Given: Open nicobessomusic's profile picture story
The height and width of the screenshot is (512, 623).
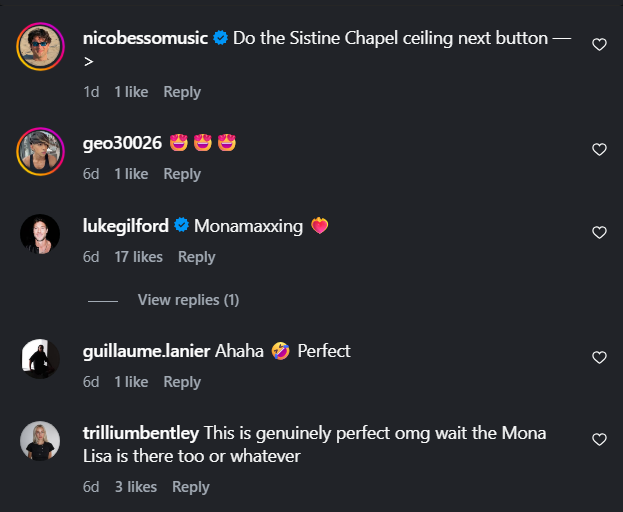Looking at the screenshot, I should tap(40, 46).
